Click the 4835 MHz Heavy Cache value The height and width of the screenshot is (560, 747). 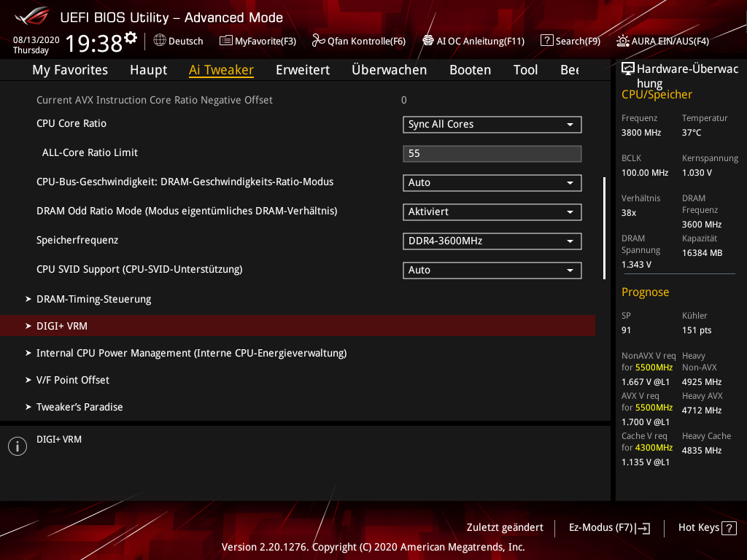(x=702, y=451)
